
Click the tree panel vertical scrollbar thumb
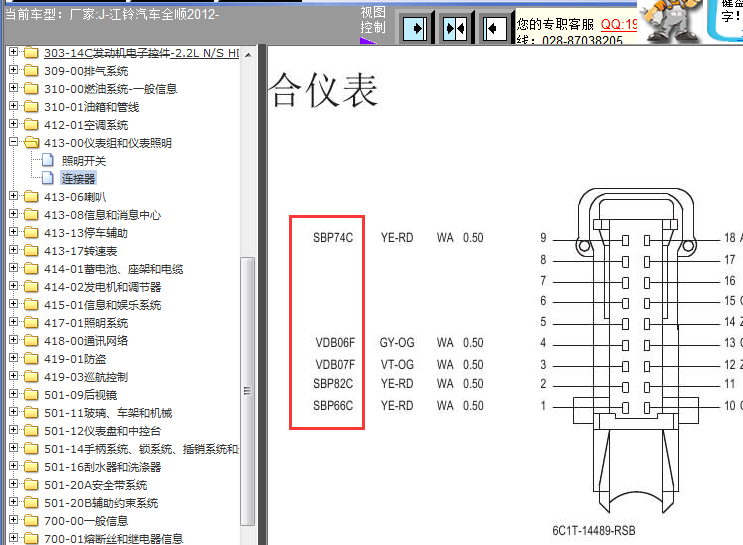pyautogui.click(x=247, y=391)
